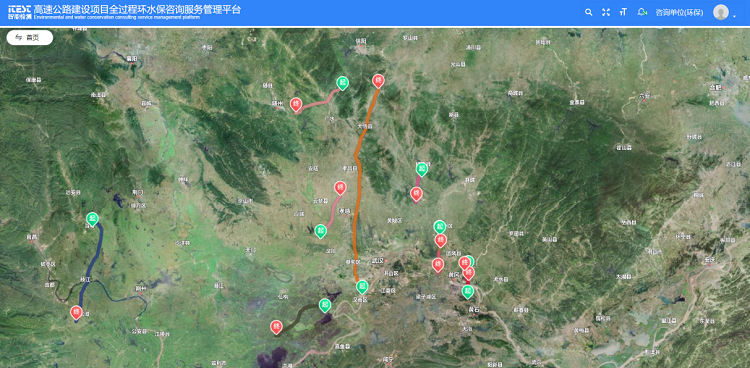The width and height of the screenshot is (750, 368).
Task: Click green start marker of orange route
Action: (x=363, y=287)
